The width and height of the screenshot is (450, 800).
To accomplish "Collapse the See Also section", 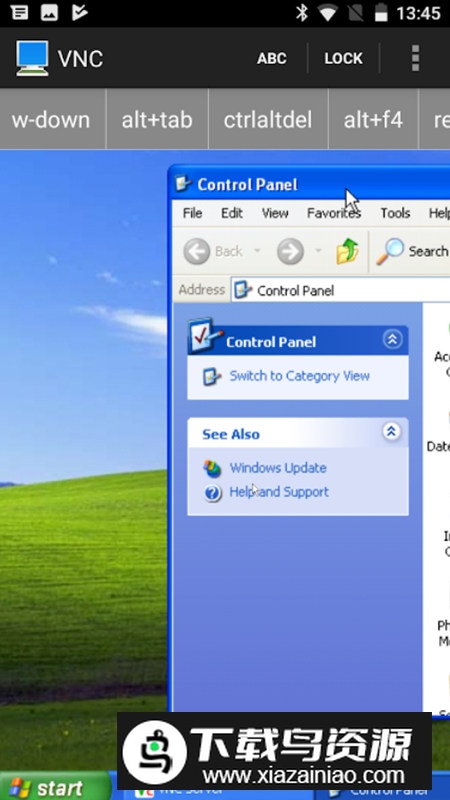I will (x=391, y=432).
